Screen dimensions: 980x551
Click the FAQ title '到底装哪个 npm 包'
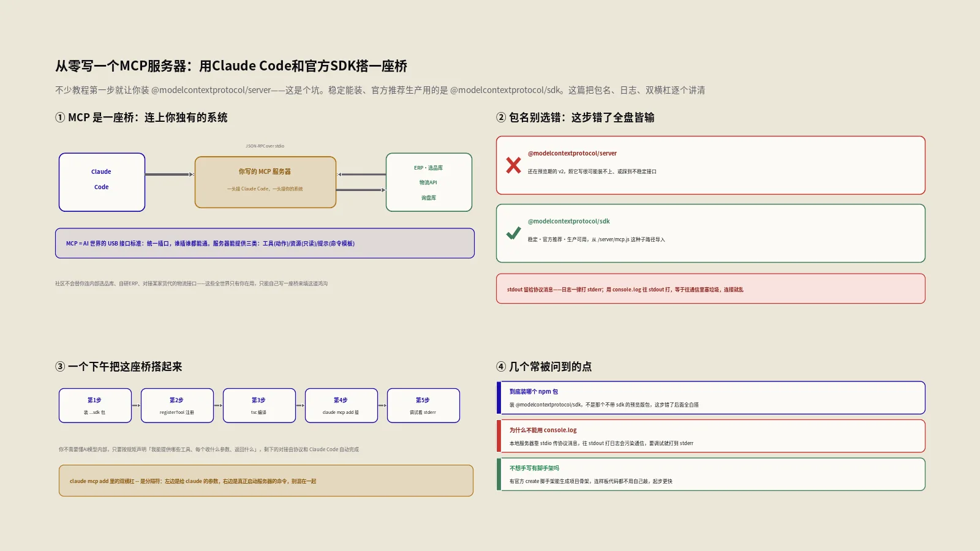click(x=533, y=392)
